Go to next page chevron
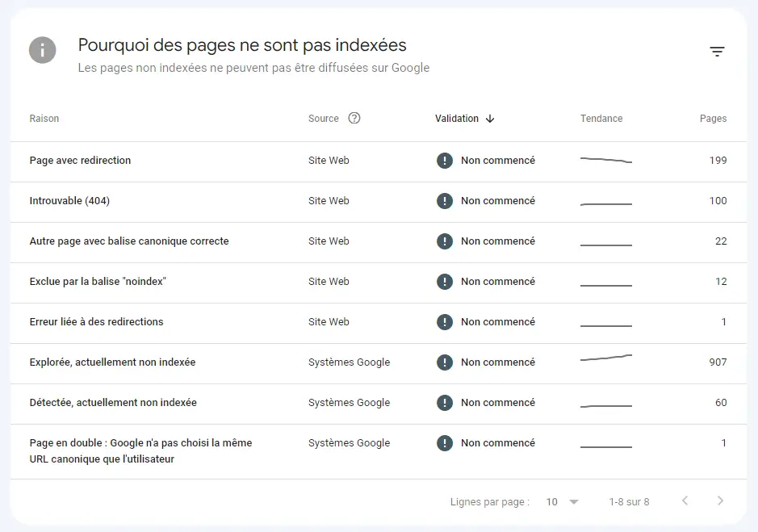The image size is (758, 532). pos(720,501)
